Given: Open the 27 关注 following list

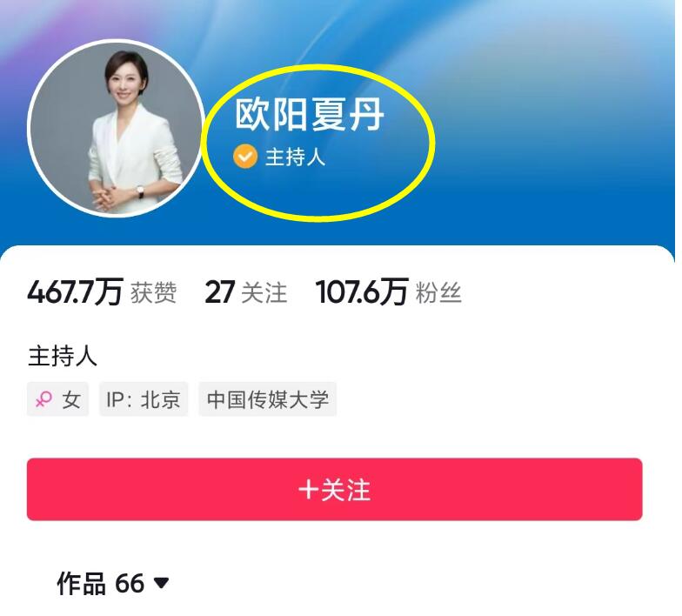Looking at the screenshot, I should click(245, 292).
